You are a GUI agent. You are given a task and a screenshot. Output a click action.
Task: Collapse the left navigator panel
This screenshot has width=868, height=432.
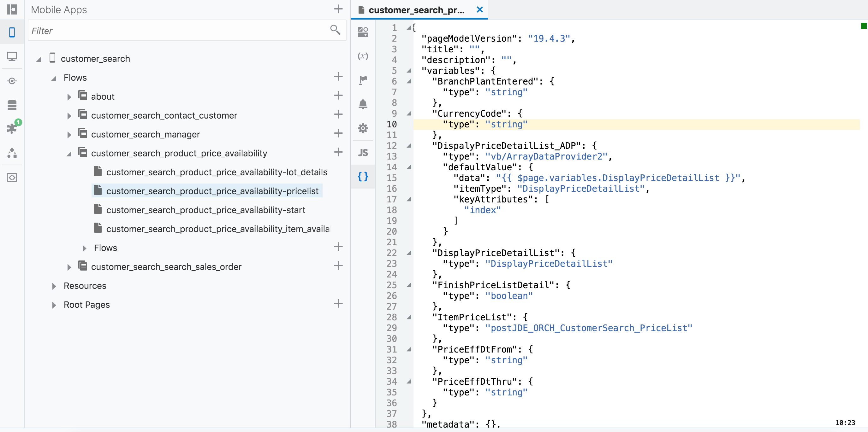(x=12, y=9)
